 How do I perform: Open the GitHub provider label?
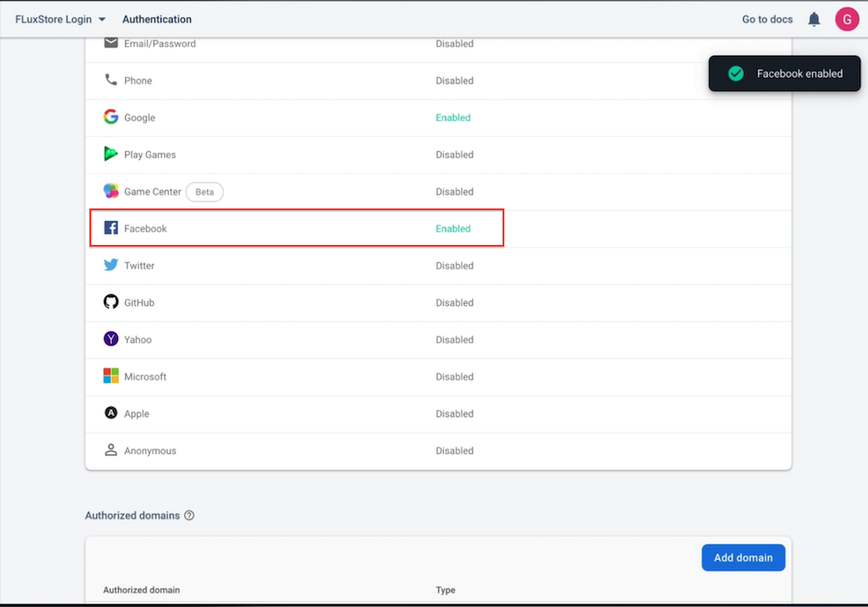(139, 303)
